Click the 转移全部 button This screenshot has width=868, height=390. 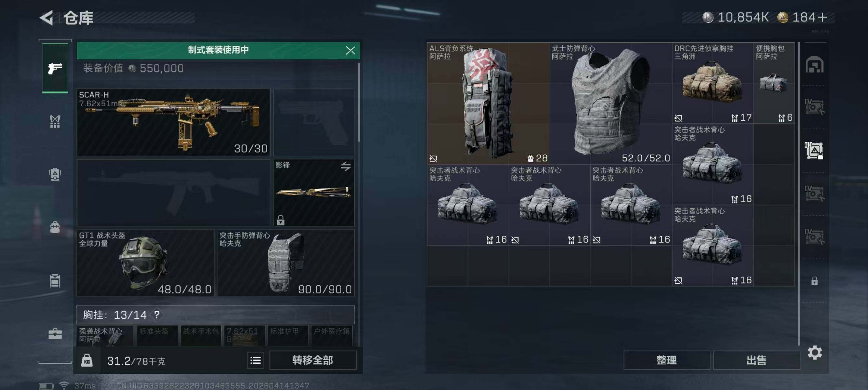click(x=313, y=360)
